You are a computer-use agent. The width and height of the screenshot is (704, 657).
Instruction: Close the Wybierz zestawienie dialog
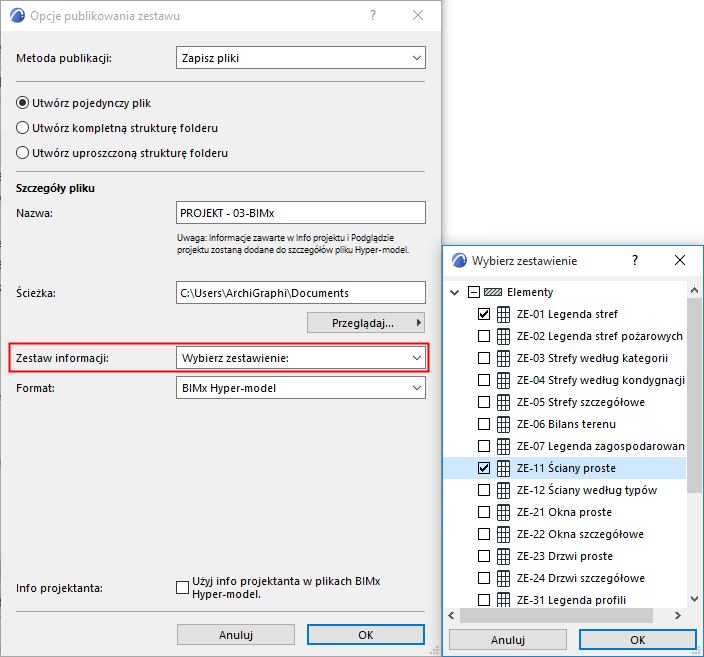pyautogui.click(x=680, y=260)
